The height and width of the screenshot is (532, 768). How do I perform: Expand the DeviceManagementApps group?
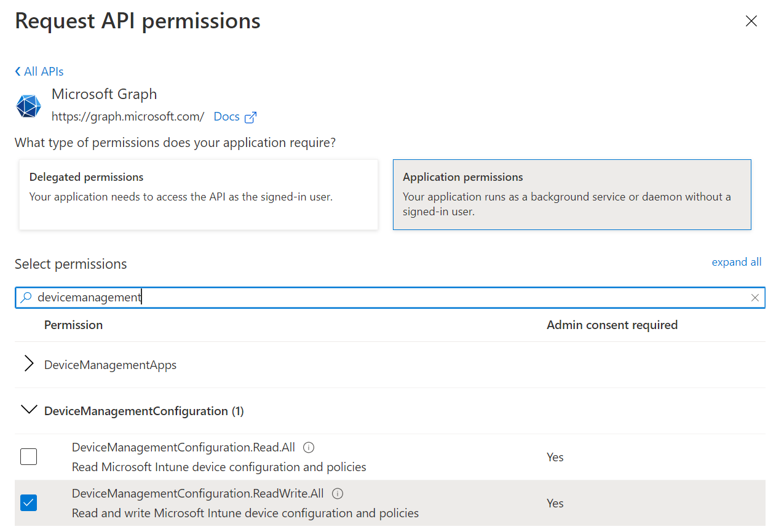pyautogui.click(x=28, y=364)
